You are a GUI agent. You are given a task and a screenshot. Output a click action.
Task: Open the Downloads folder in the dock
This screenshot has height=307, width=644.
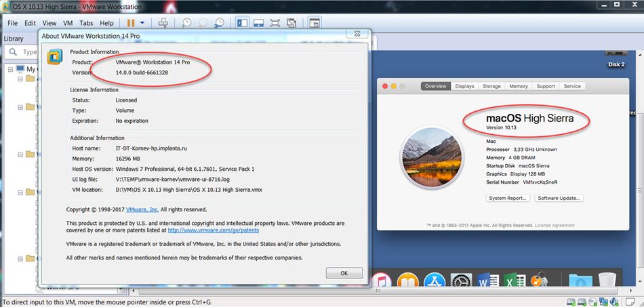[x=580, y=281]
